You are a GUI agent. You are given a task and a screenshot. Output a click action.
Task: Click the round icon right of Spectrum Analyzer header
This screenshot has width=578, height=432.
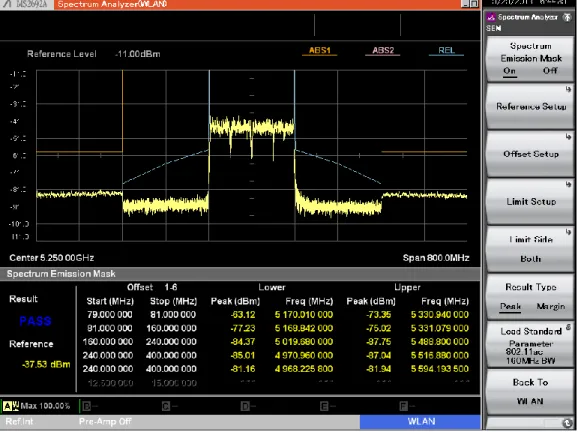point(567,17)
